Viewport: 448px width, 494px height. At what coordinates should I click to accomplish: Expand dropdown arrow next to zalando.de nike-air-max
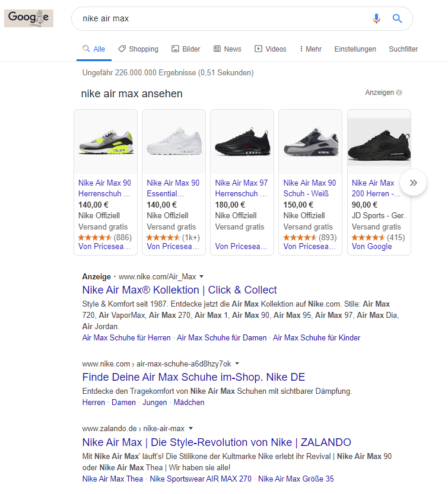click(190, 428)
